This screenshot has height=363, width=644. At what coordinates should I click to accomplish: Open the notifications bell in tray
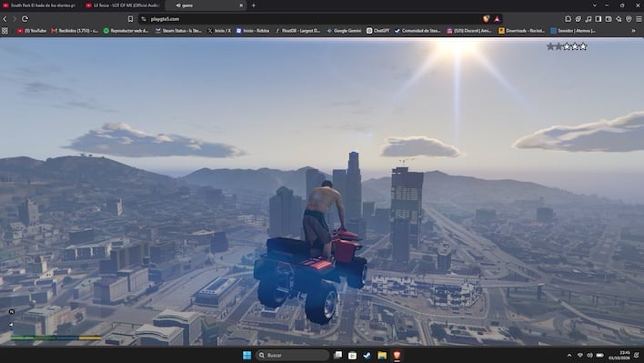point(637,356)
